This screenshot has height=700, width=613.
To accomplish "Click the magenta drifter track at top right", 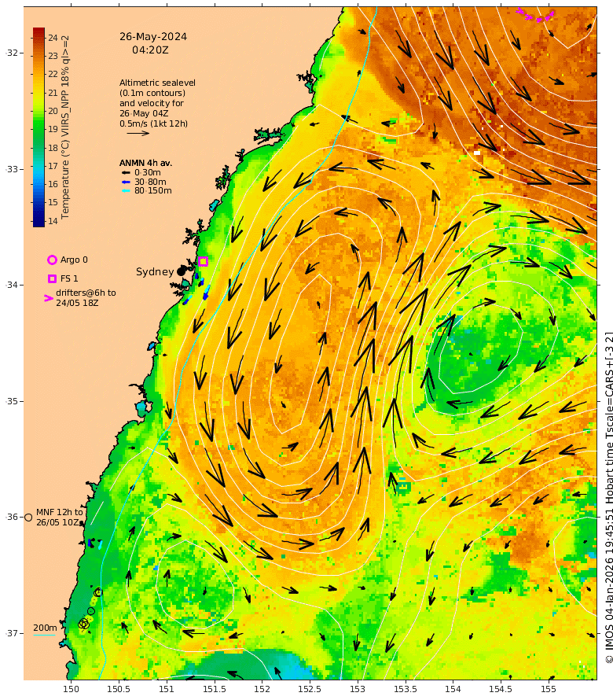I will click(535, 15).
